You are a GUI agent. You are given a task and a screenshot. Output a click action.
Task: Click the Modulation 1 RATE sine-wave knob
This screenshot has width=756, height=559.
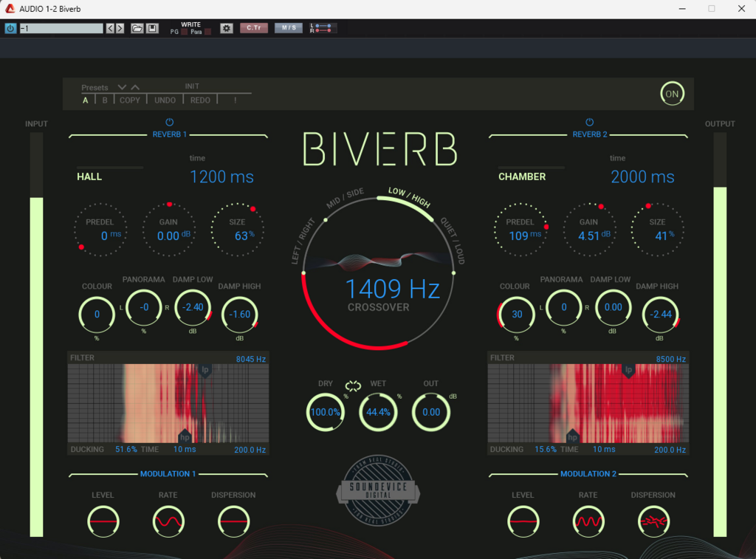(168, 521)
